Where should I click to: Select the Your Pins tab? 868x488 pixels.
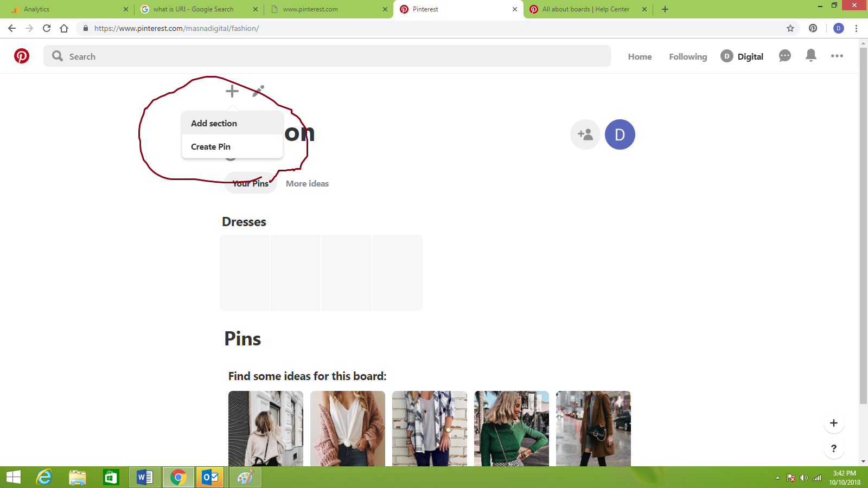pos(250,184)
